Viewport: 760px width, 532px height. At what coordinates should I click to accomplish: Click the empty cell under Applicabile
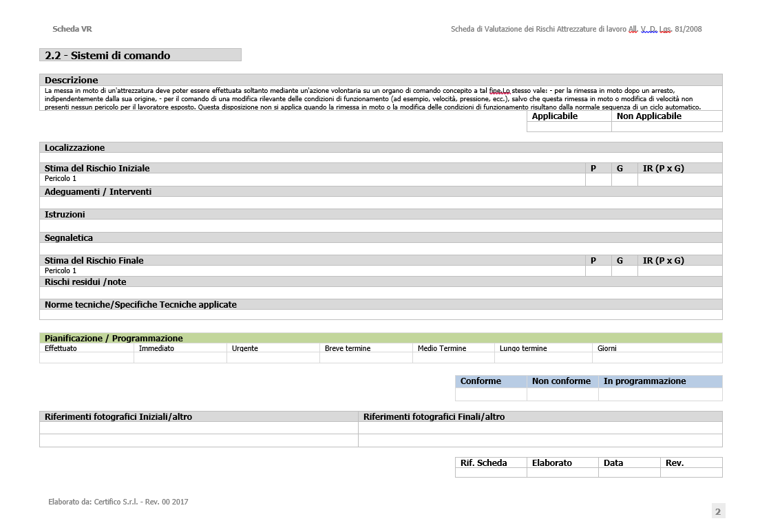point(569,127)
